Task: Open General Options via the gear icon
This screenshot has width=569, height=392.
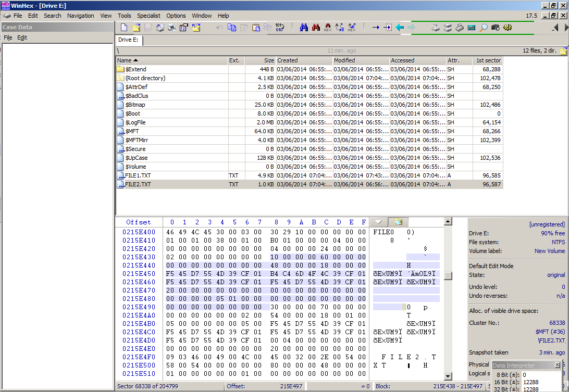Action: [508, 28]
